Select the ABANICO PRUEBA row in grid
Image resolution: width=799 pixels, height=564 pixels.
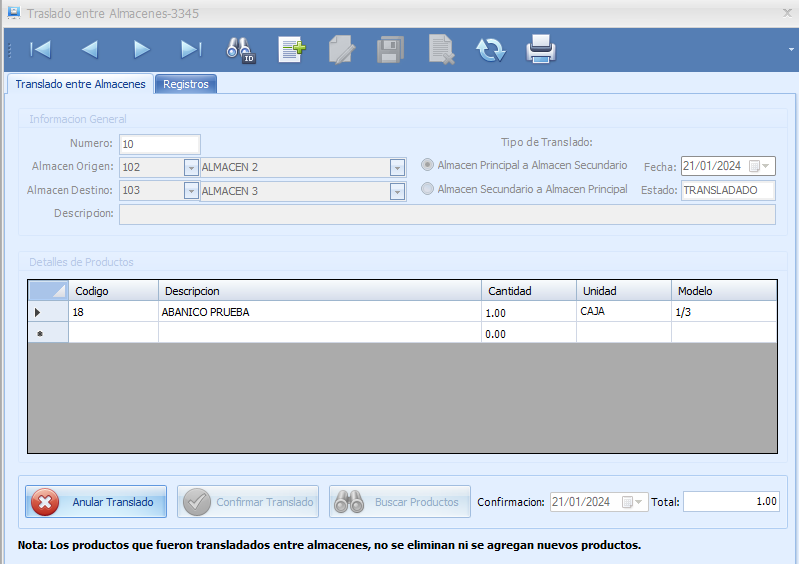[205, 312]
